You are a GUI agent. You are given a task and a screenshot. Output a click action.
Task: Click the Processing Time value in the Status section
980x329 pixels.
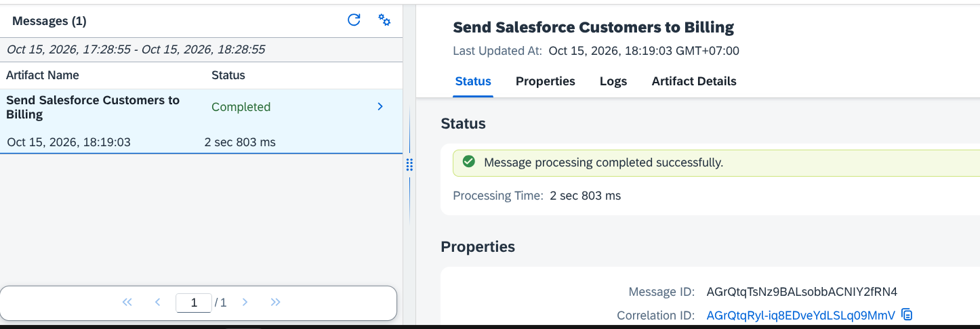pyautogui.click(x=585, y=196)
